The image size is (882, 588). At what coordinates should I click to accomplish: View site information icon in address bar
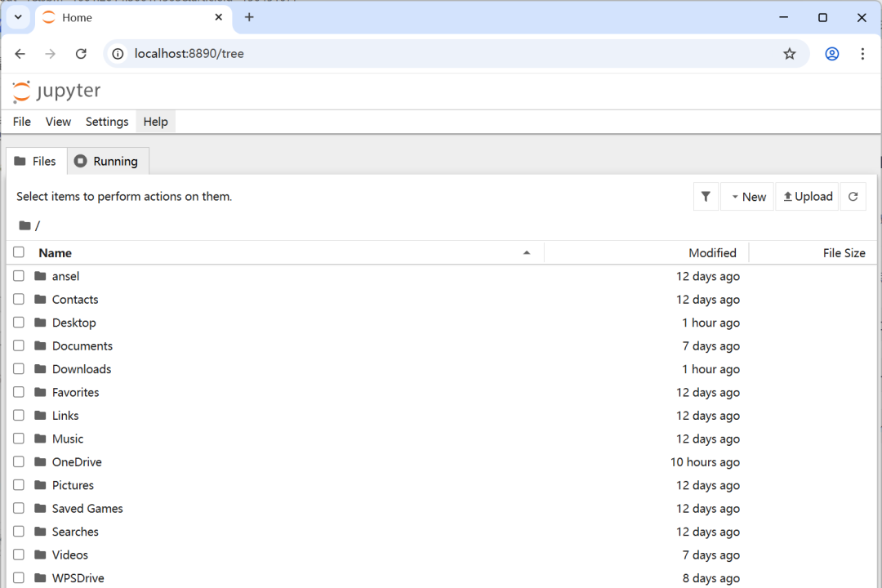click(x=118, y=53)
